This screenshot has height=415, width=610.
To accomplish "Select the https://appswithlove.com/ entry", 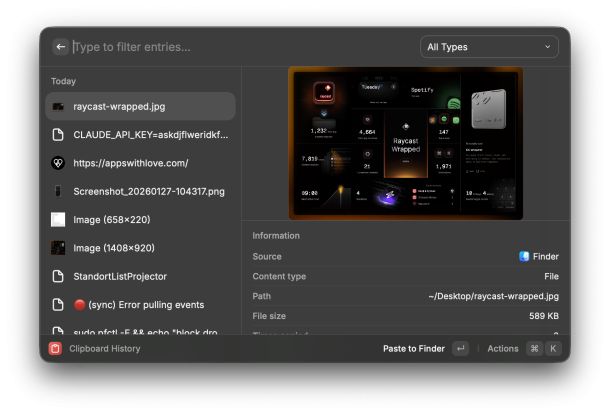I will 140,163.
